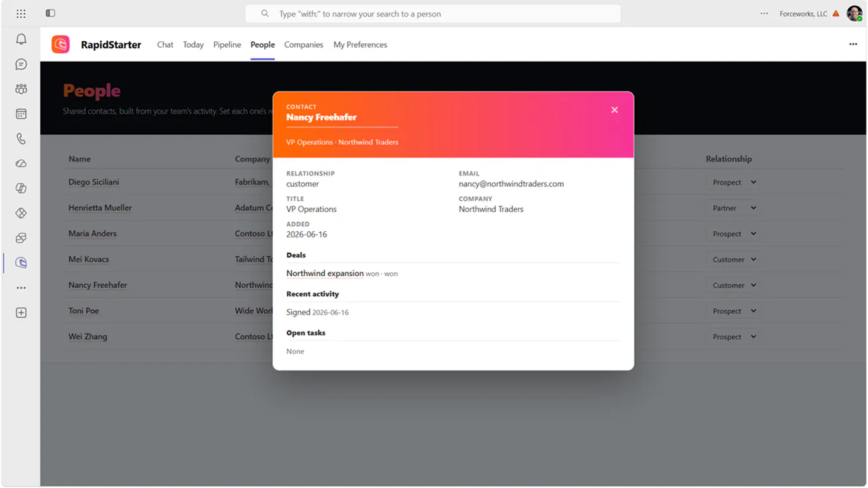Select the RapidStarter app icon in left rail
The width and height of the screenshot is (868, 488).
[21, 262]
